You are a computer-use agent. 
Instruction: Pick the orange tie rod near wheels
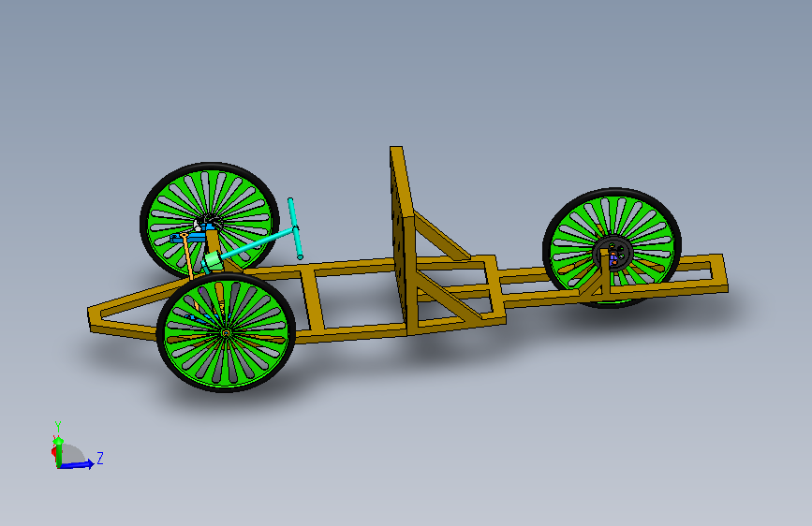pyautogui.click(x=187, y=256)
